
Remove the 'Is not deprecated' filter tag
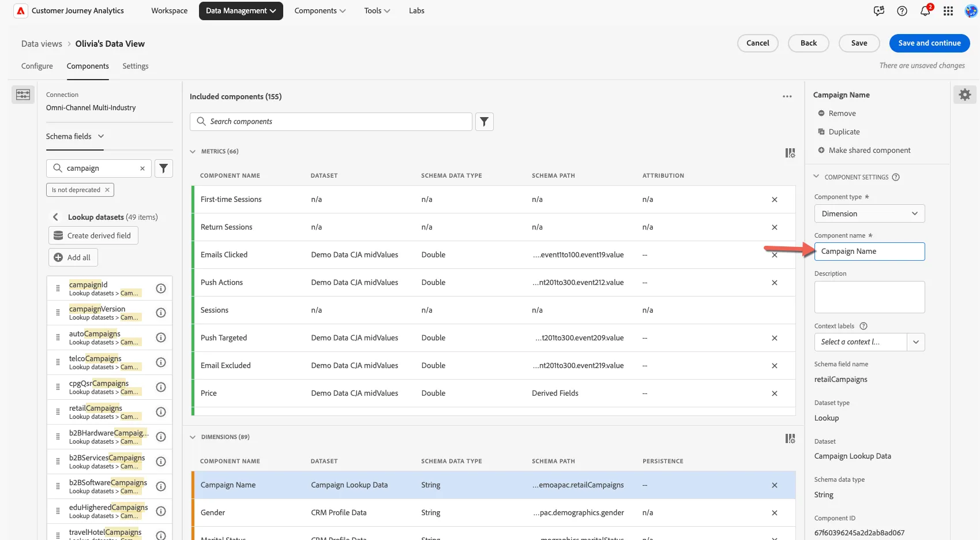107,190
